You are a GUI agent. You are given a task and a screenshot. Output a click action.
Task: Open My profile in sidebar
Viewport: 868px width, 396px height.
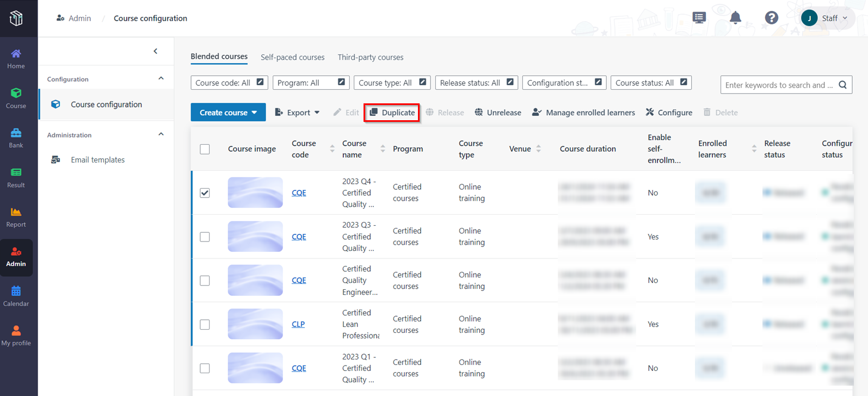[x=16, y=336]
